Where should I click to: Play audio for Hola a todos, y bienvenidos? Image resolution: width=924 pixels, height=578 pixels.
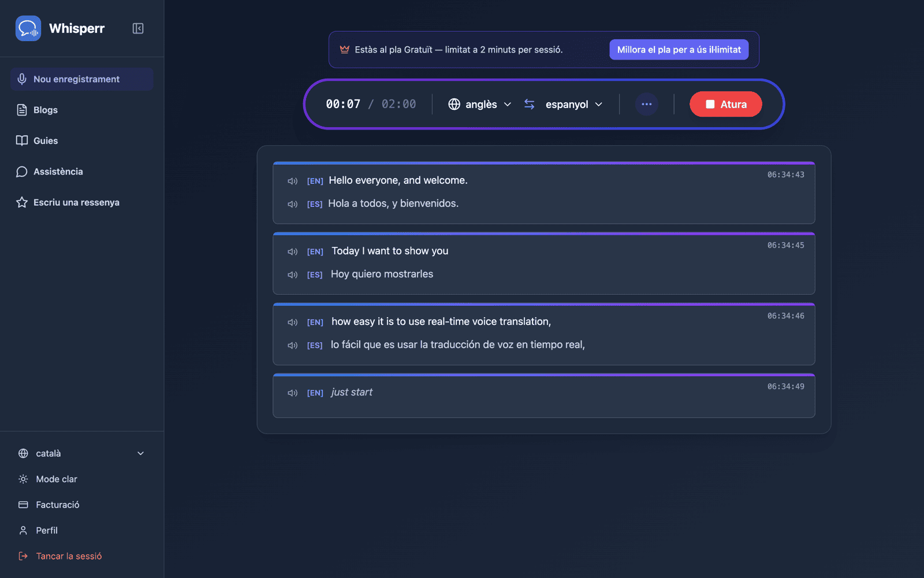(x=293, y=204)
